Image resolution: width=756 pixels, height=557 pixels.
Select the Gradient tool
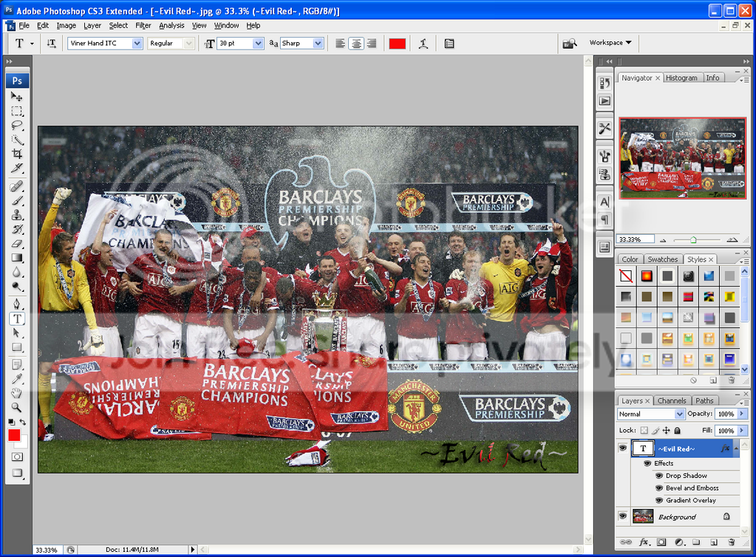[17, 258]
